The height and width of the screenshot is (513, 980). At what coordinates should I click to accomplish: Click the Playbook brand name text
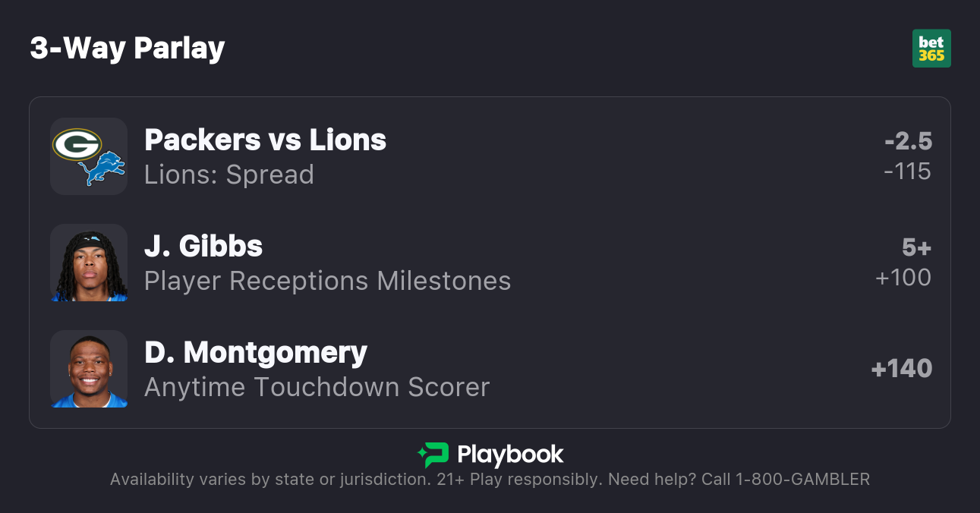tap(510, 455)
